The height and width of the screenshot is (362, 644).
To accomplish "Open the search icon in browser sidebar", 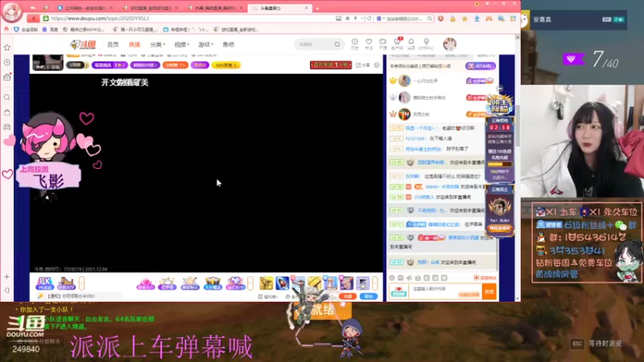I will 7,97.
